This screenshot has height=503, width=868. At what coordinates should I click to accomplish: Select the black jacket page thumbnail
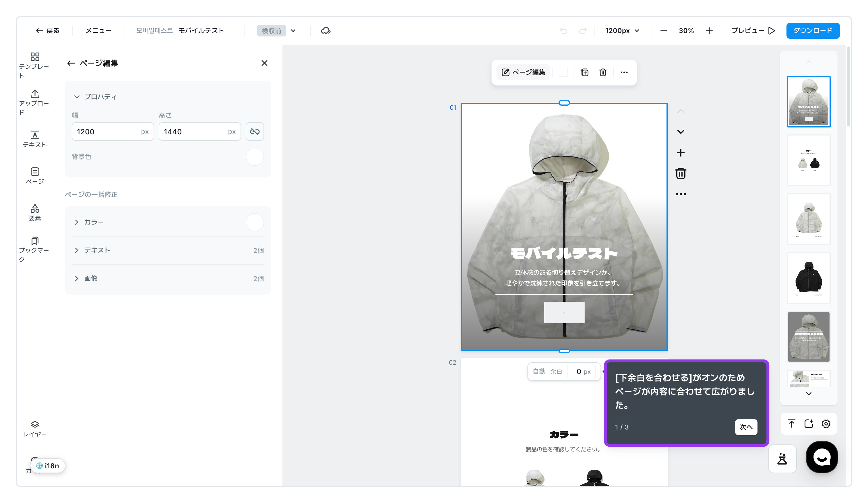(x=808, y=278)
